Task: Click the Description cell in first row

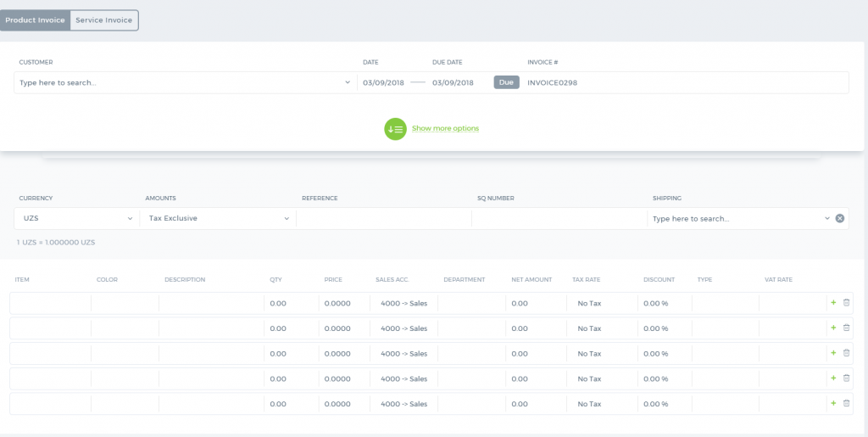Action: (x=211, y=304)
